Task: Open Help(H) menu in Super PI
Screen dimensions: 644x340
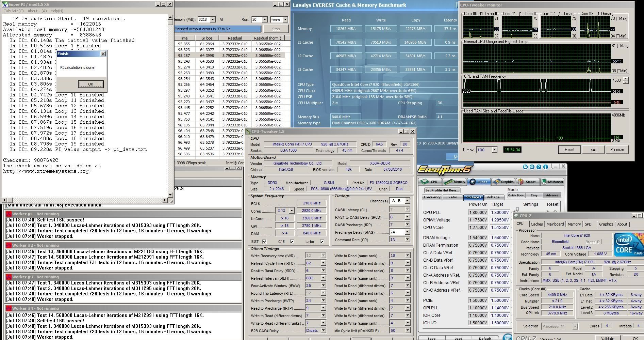Action: pos(57,11)
